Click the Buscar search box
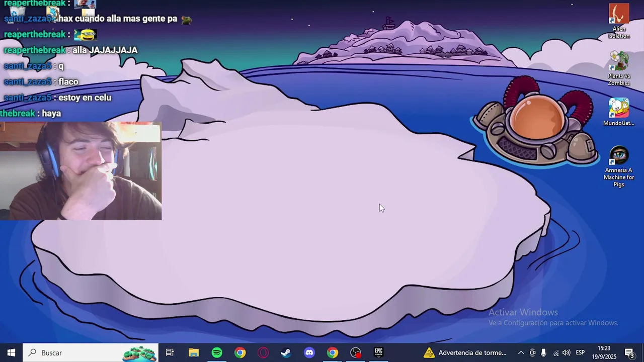The image size is (644, 362). 91,352
